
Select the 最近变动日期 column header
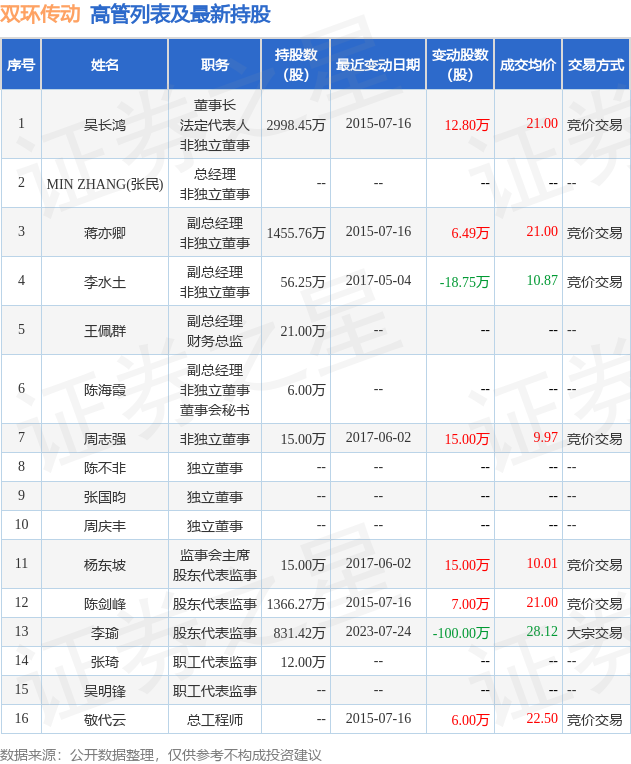(x=378, y=65)
